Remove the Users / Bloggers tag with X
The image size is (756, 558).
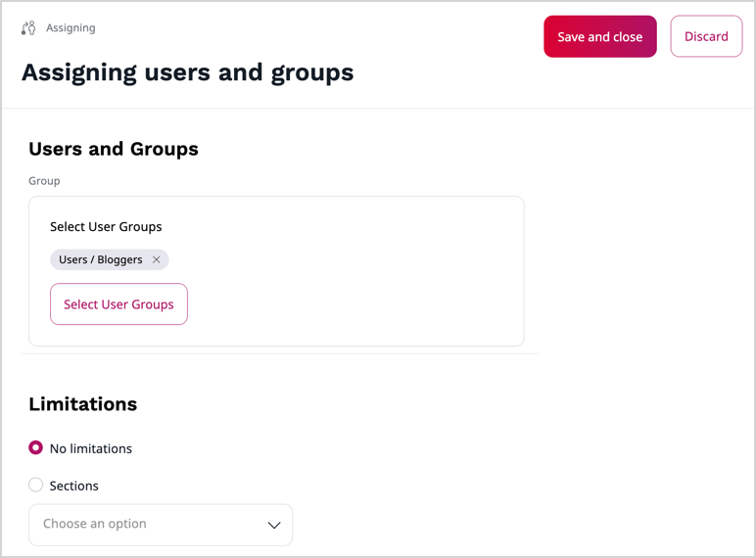[x=157, y=260]
